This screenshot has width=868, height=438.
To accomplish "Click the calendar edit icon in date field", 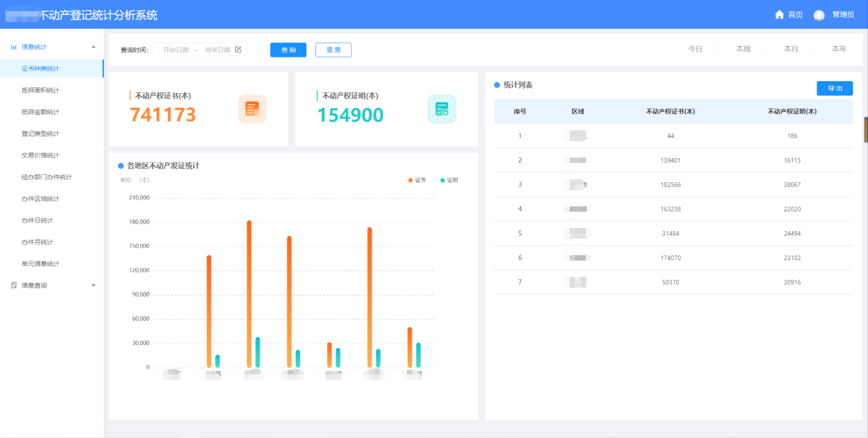I will (238, 50).
